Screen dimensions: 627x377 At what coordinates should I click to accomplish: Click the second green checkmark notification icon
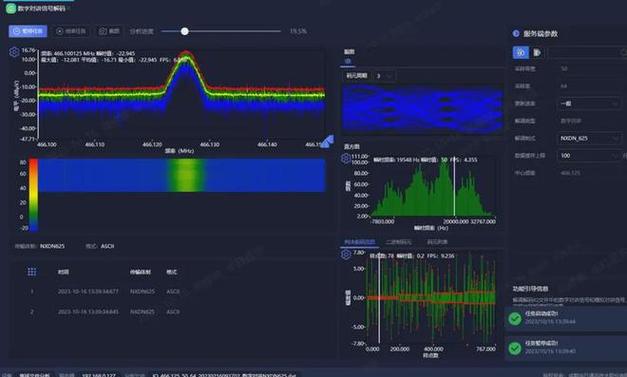click(515, 348)
